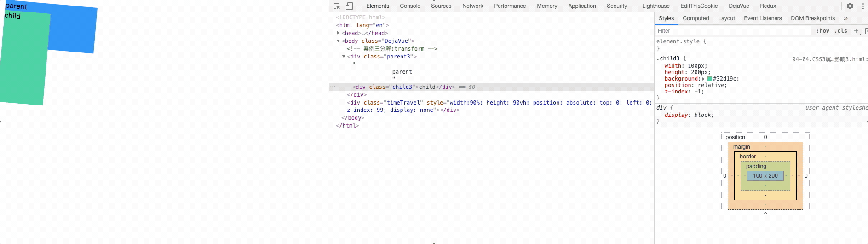Image resolution: width=868 pixels, height=244 pixels.
Task: Switch to the Console tab
Action: tap(410, 6)
